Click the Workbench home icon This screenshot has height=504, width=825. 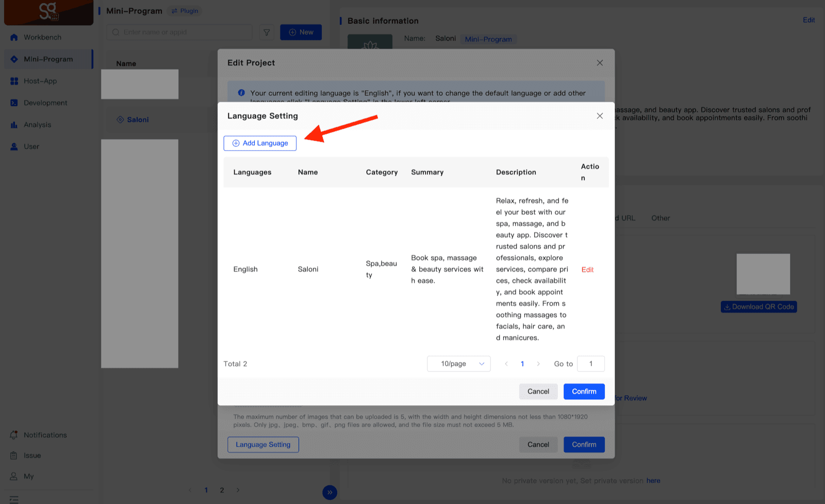pyautogui.click(x=14, y=38)
